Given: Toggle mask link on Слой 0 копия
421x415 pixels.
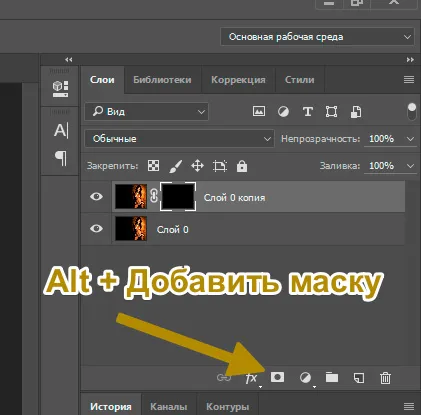Looking at the screenshot, I should 154,196.
